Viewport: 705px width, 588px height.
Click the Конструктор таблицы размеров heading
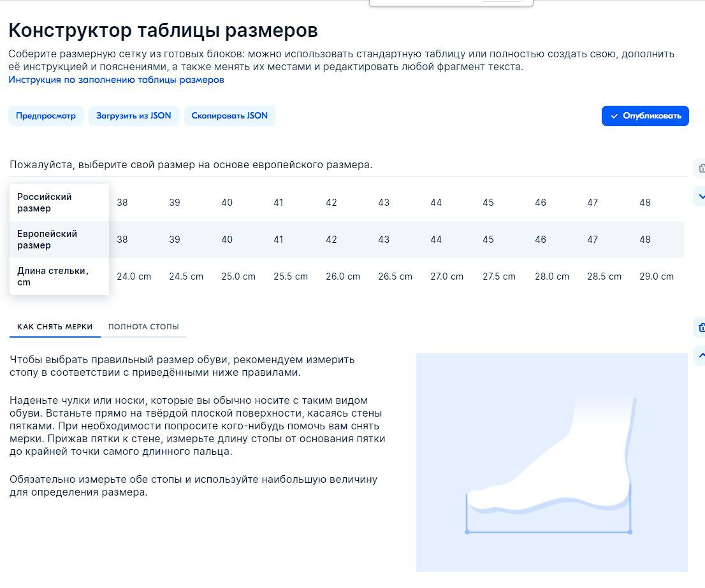coord(163,31)
